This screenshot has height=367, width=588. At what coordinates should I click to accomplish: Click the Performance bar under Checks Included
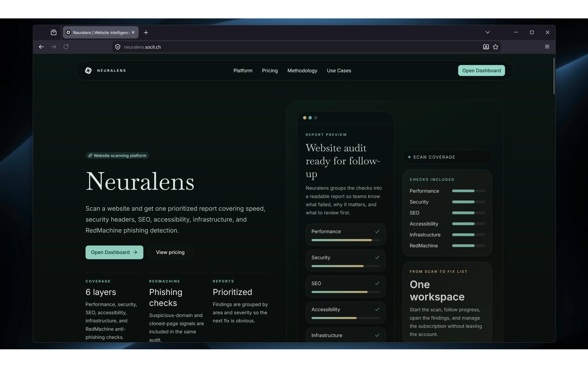468,191
